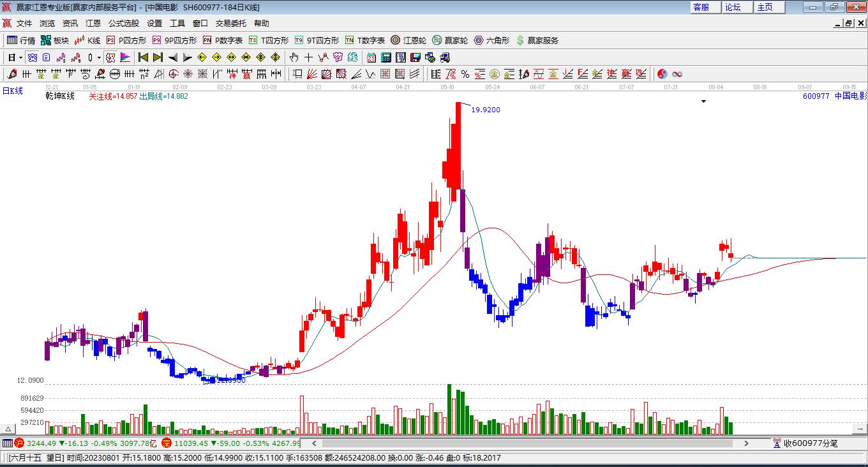868x467 pixels.
Task: Click the 乾坤K线 indicator label
Action: click(x=60, y=96)
